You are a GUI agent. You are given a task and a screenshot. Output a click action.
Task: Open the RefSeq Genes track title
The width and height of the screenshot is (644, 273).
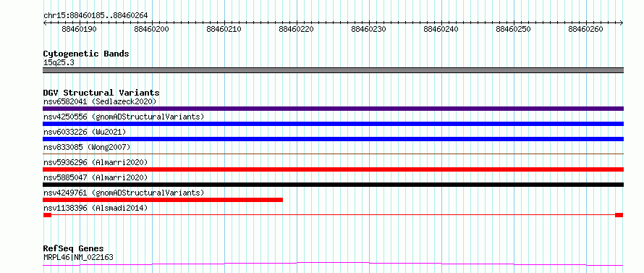74,249
